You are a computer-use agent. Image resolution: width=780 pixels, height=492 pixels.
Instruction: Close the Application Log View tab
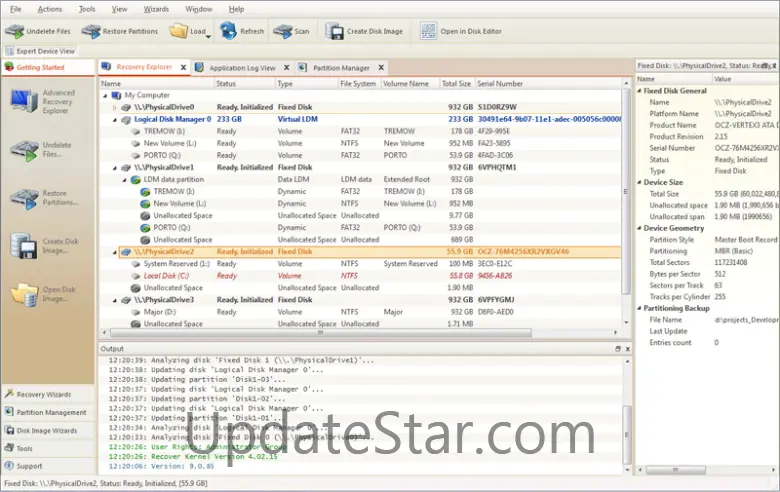[287, 68]
